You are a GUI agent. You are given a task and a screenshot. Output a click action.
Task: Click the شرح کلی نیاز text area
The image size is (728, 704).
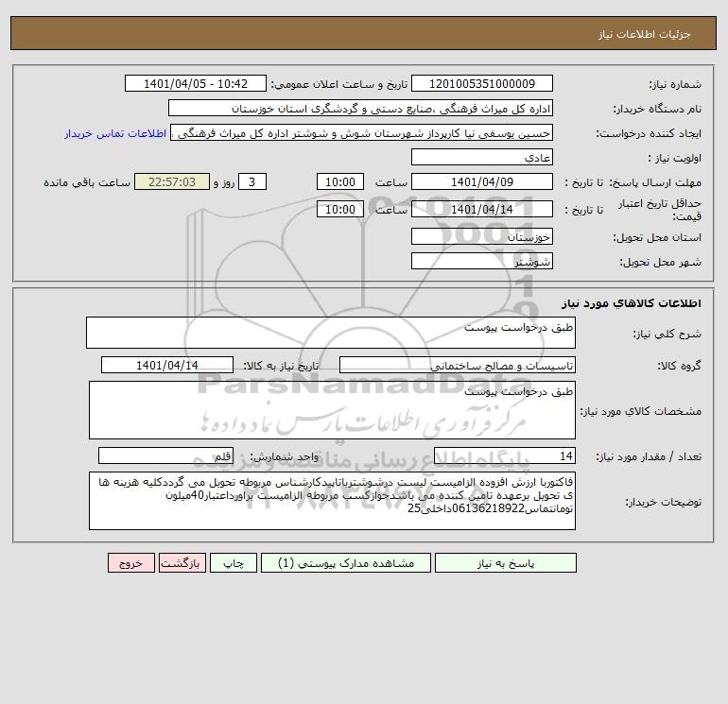331,333
